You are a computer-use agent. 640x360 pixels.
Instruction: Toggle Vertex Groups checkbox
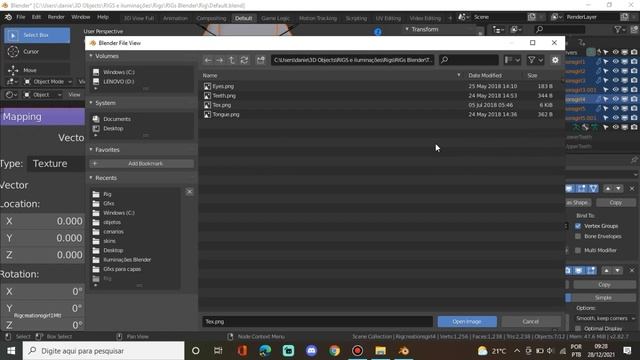point(578,226)
